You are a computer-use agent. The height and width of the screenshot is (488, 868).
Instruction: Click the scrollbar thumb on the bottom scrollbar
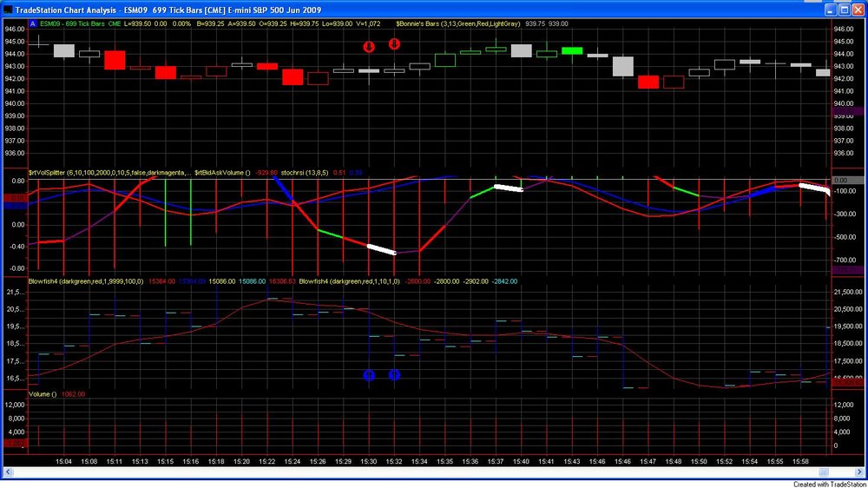click(824, 472)
